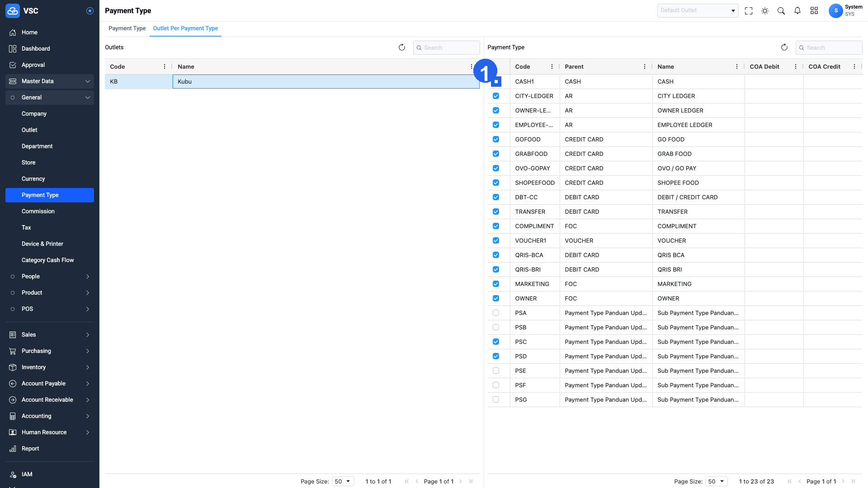The width and height of the screenshot is (868, 488).
Task: Open the IAM sidebar icon
Action: (13, 474)
